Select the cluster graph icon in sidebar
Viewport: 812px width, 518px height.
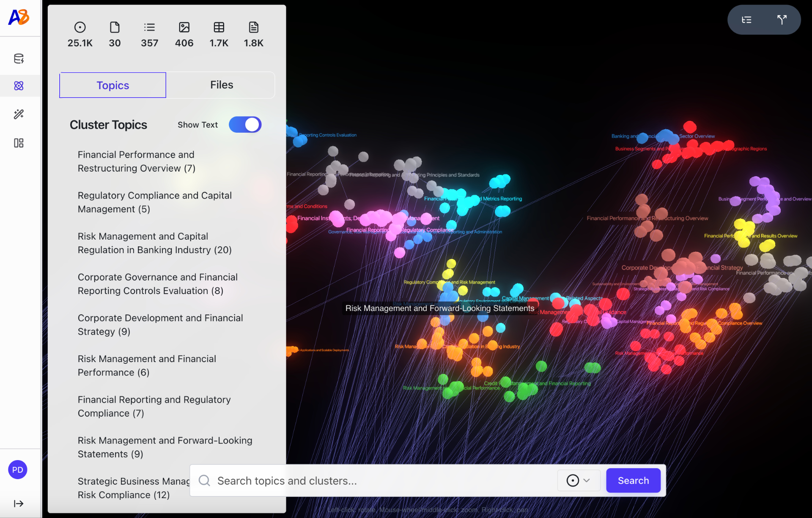pyautogui.click(x=19, y=85)
